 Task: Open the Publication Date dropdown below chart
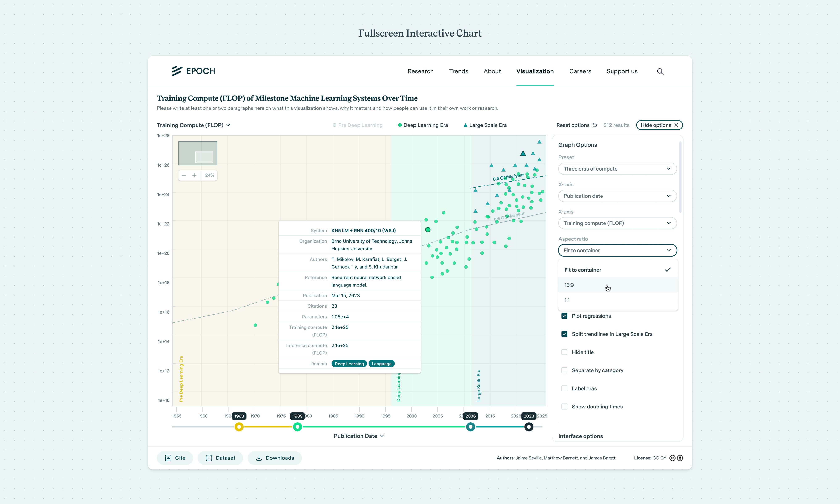pos(359,436)
